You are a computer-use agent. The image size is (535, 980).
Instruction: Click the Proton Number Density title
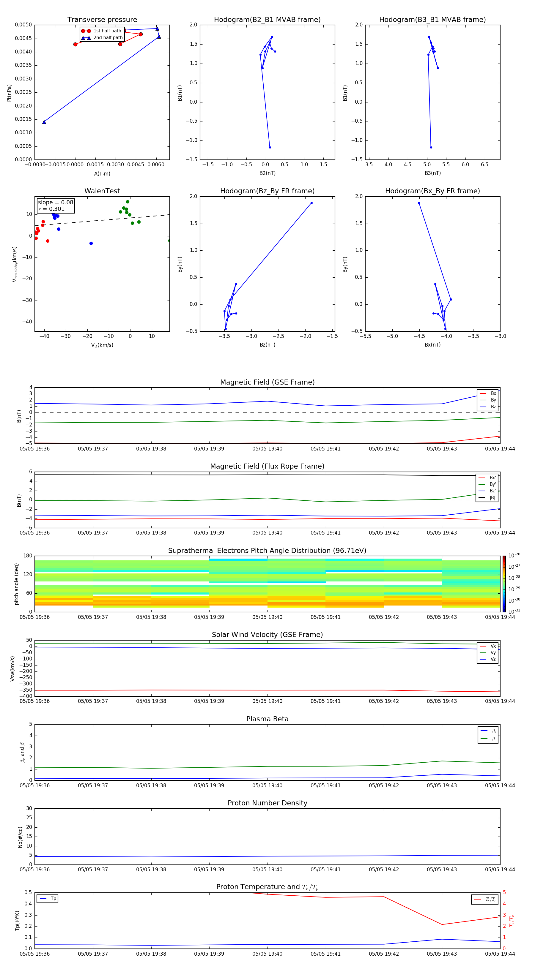pos(267,803)
